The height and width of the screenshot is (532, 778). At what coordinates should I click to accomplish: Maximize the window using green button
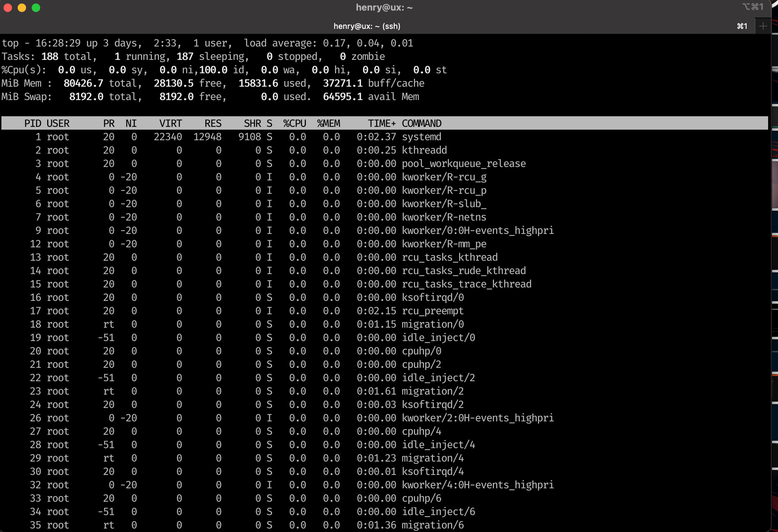(36, 8)
